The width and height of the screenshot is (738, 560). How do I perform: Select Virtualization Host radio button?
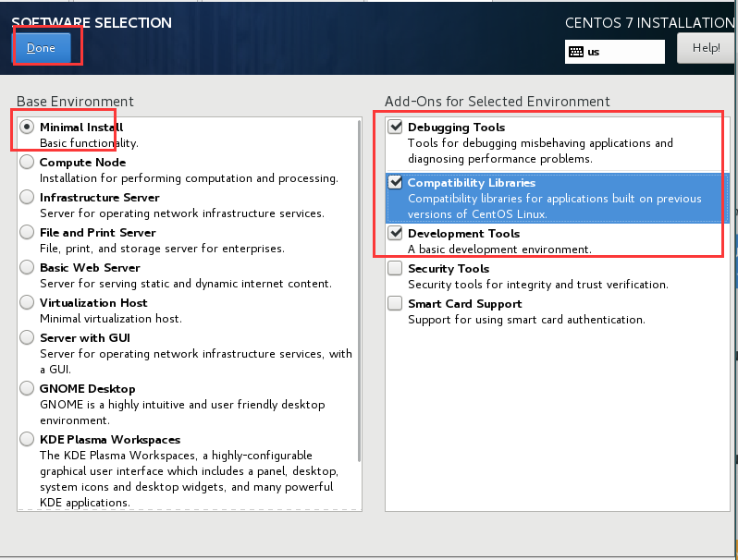click(27, 303)
